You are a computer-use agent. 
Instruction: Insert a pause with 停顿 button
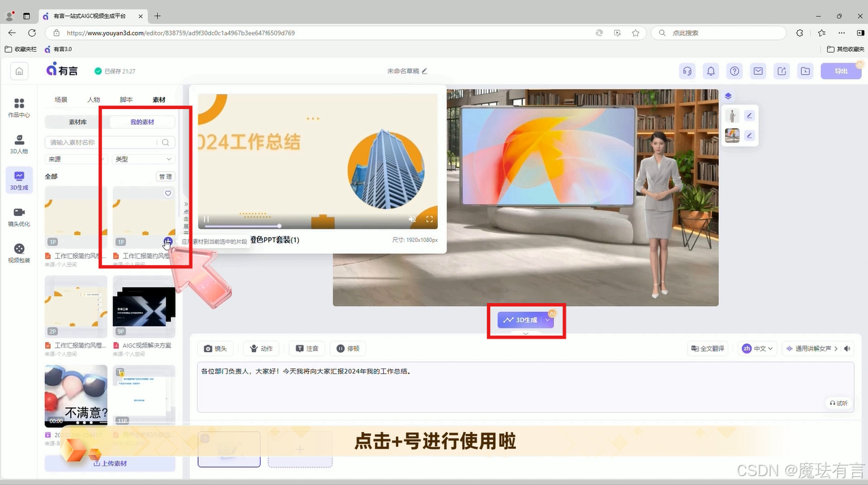(x=348, y=348)
